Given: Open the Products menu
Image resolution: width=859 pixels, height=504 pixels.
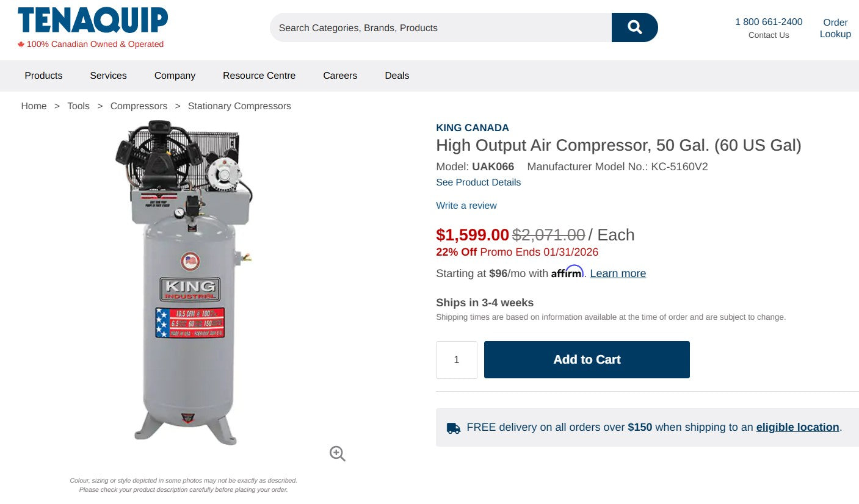Looking at the screenshot, I should click(x=43, y=75).
